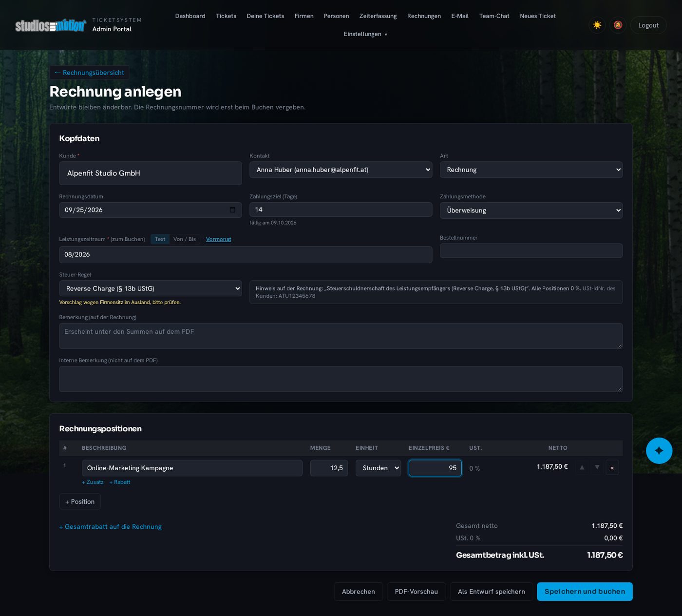This screenshot has width=682, height=616.
Task: Click the Vormonat link
Action: (219, 239)
